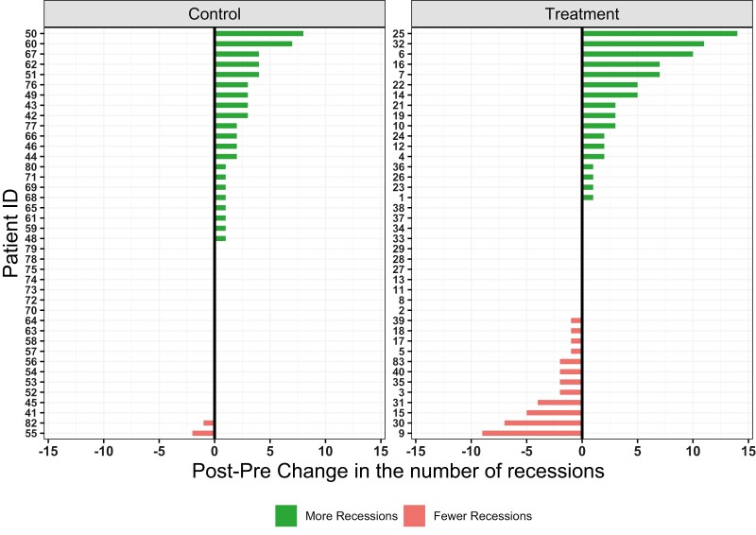Select the Control panel header
756x535 pixels.
point(215,14)
